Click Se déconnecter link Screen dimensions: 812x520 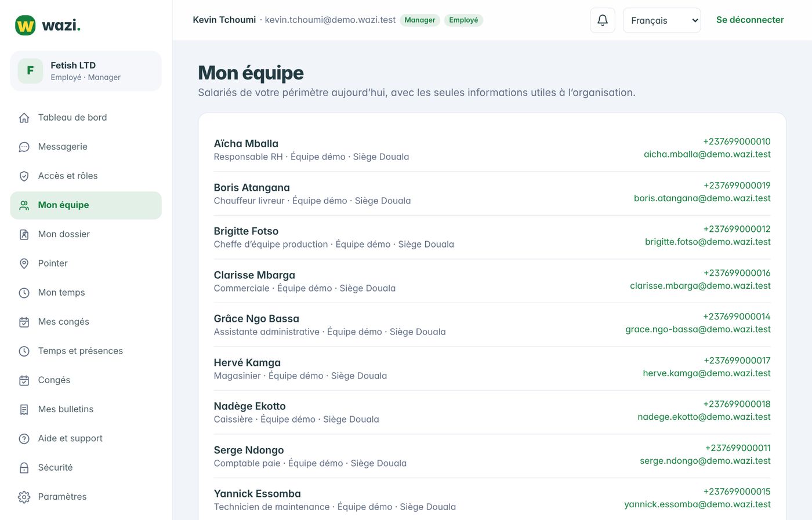coord(750,20)
